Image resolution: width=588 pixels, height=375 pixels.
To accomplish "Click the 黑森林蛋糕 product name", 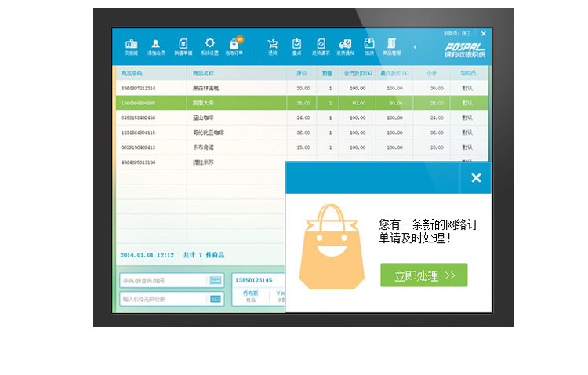I will (x=206, y=88).
